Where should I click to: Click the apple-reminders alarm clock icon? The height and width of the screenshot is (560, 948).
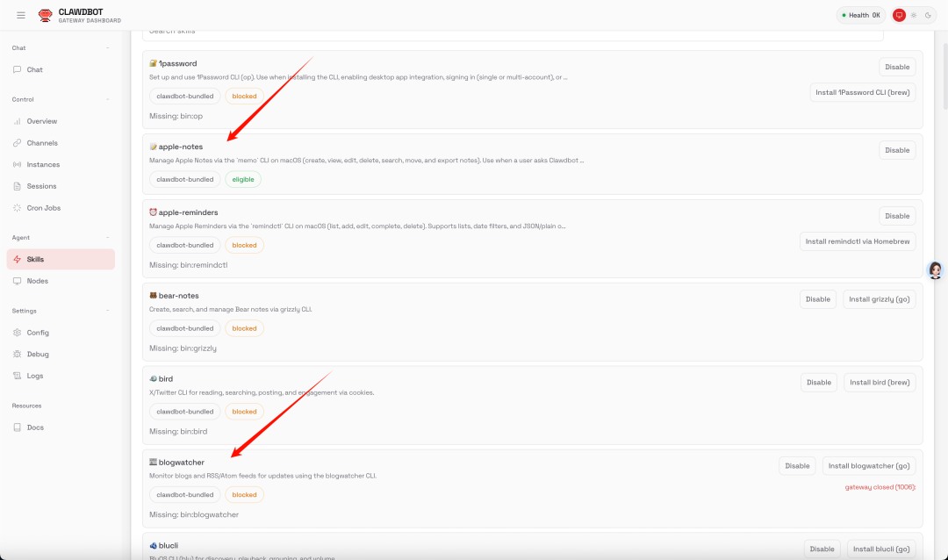pyautogui.click(x=153, y=212)
